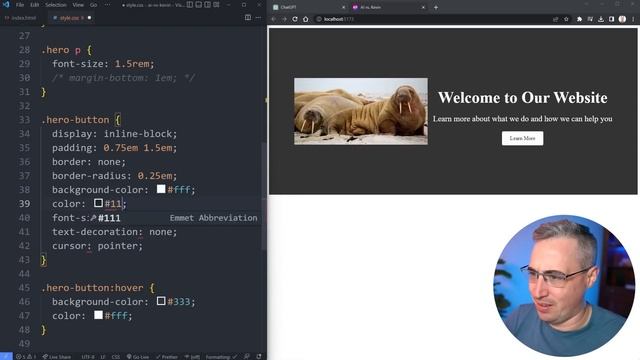Image resolution: width=640 pixels, height=360 pixels.
Task: Click the editor vertical scrollbar
Action: pos(264,196)
